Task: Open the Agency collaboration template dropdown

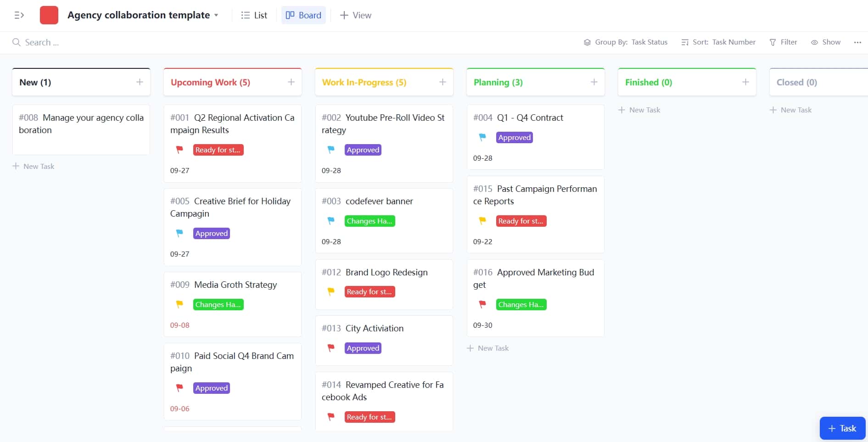Action: (216, 15)
